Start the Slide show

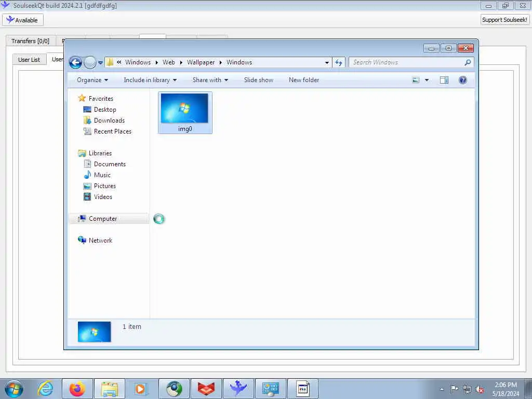click(259, 80)
